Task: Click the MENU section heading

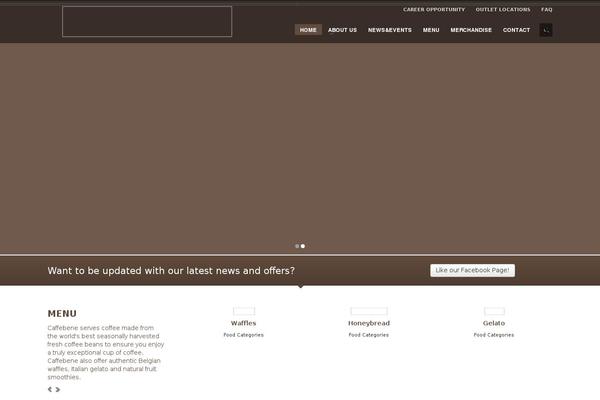Action: [62, 313]
